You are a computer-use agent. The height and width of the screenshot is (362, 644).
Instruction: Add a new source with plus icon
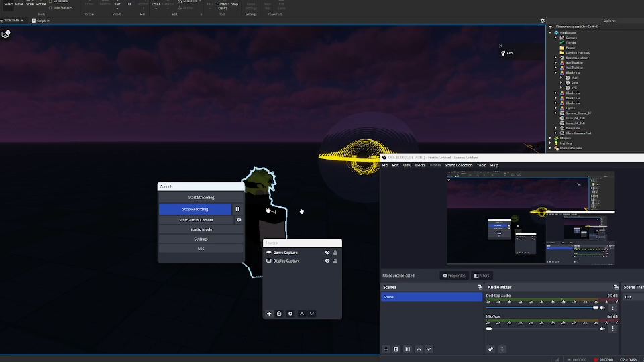tap(270, 314)
